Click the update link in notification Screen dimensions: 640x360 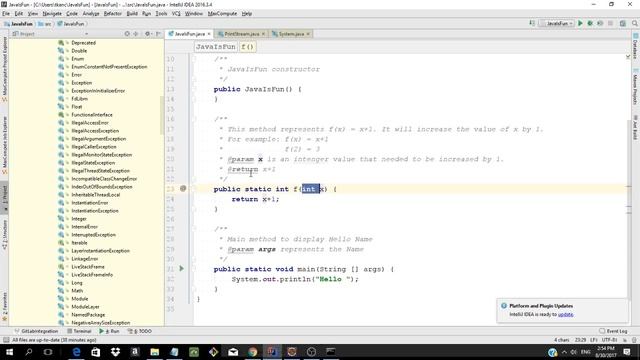565,314
